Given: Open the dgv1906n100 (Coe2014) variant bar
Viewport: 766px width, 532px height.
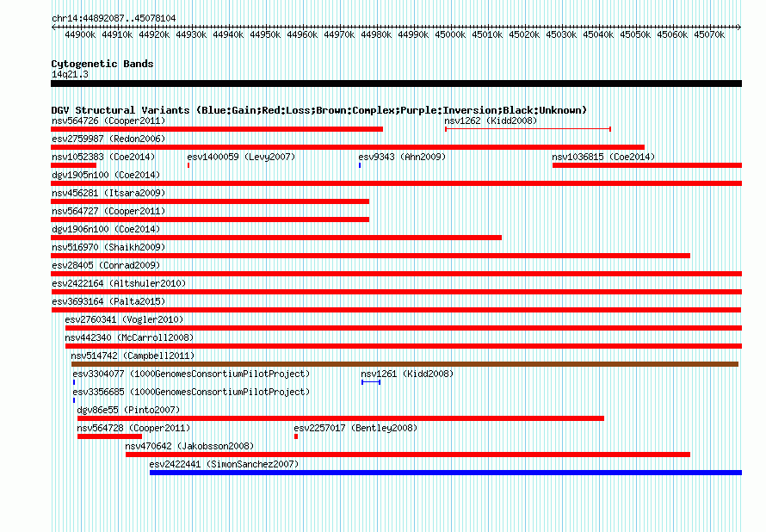Looking at the screenshot, I should point(276,238).
